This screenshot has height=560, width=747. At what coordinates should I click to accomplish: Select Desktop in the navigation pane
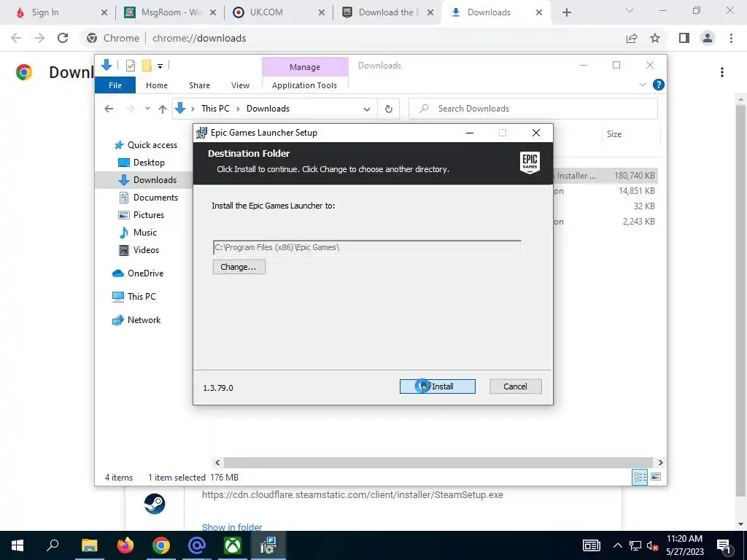[x=141, y=163]
